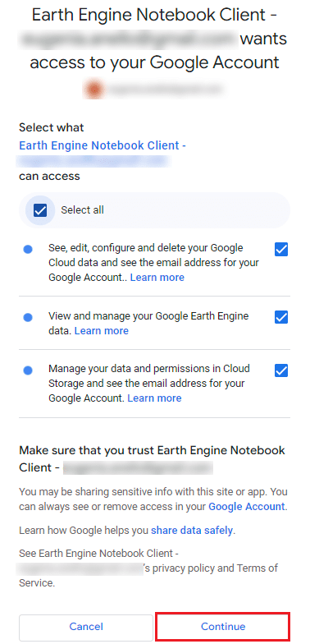Click the Select all label text
This screenshot has height=644, width=310.
click(82, 210)
